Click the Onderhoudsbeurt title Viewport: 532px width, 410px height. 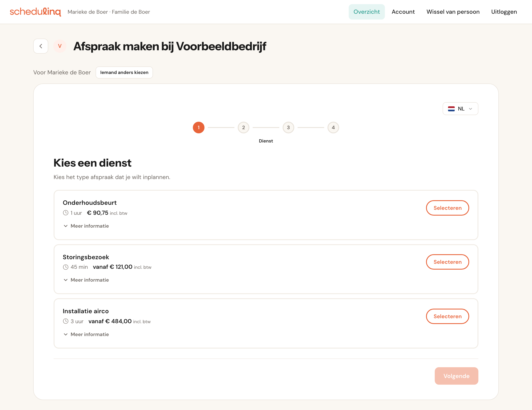pyautogui.click(x=90, y=203)
